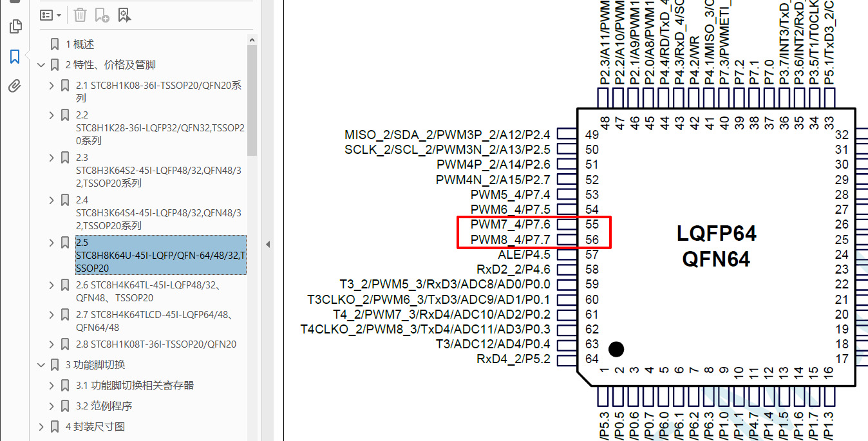Viewport: 868px width, 441px height.
Task: Delete the selected bookmark with trash icon
Action: pyautogui.click(x=80, y=15)
